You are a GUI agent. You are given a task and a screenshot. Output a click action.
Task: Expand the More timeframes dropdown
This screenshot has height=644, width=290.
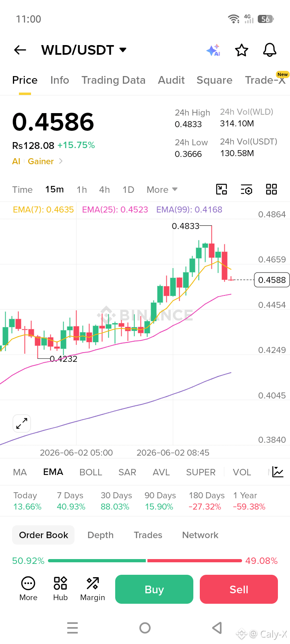162,190
